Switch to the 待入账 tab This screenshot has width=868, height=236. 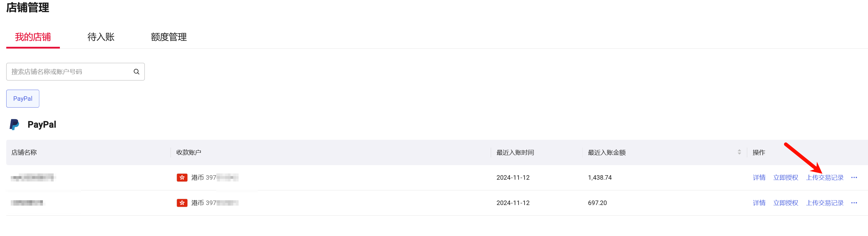pyautogui.click(x=101, y=37)
